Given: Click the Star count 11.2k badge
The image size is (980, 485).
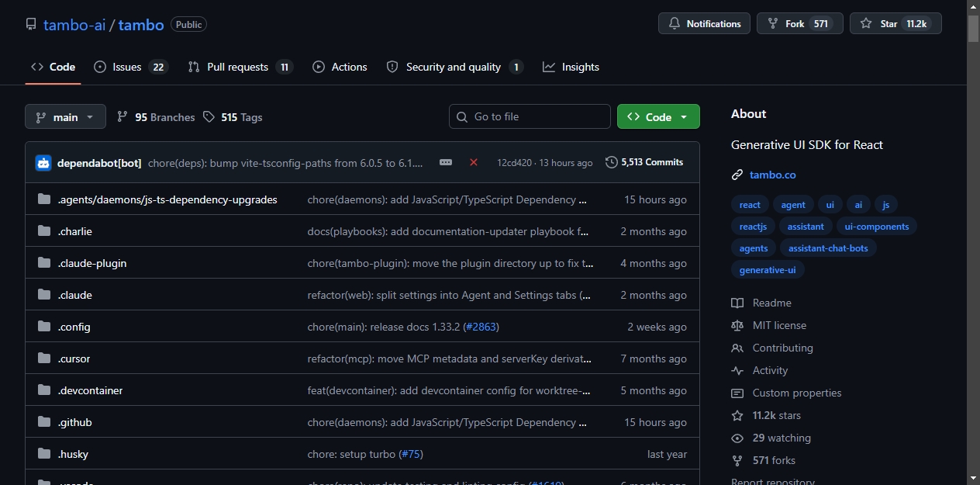Looking at the screenshot, I should (x=916, y=24).
